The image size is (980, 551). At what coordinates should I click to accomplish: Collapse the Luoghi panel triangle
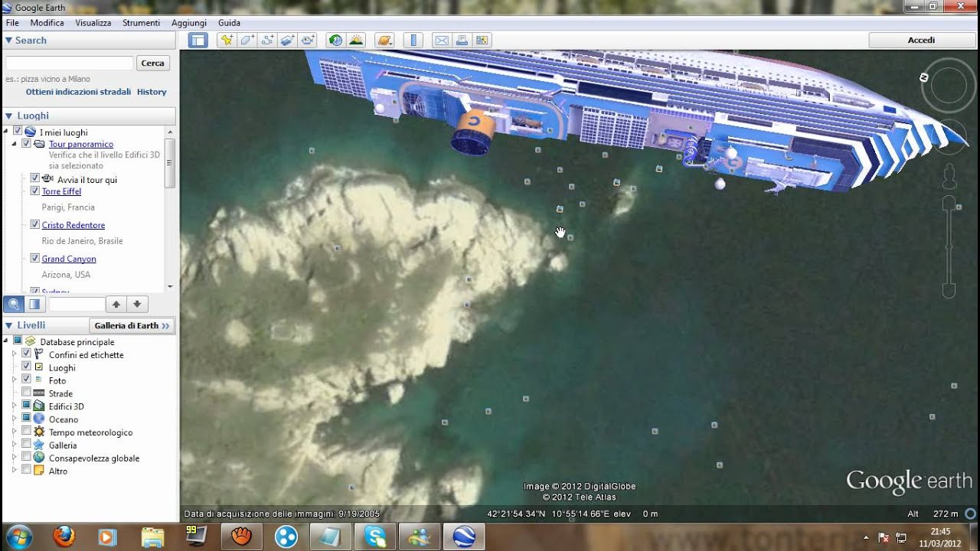(x=8, y=116)
